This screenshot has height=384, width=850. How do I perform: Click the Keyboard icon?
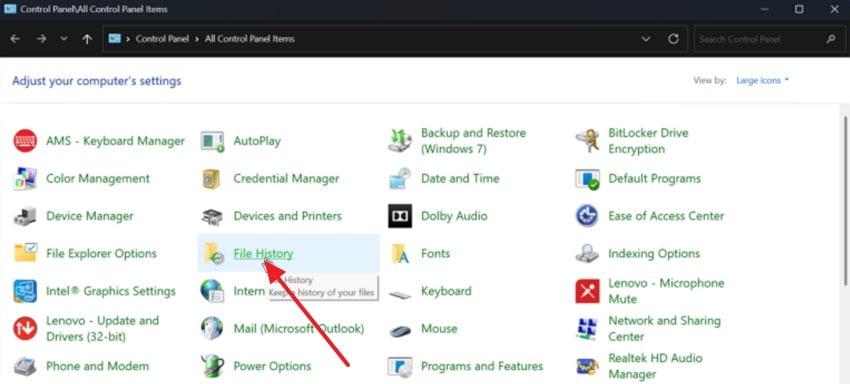coord(400,295)
